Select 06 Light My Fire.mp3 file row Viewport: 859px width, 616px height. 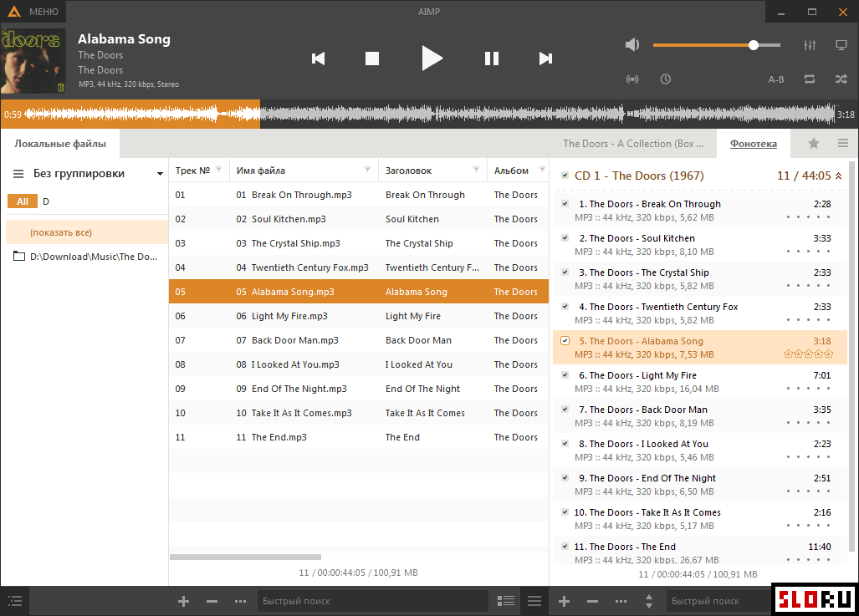358,316
